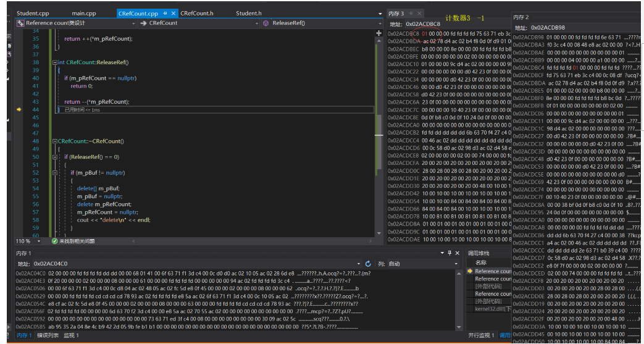Pin the 内存 1 panel
Screen dimensions: 644x344
point(449,253)
